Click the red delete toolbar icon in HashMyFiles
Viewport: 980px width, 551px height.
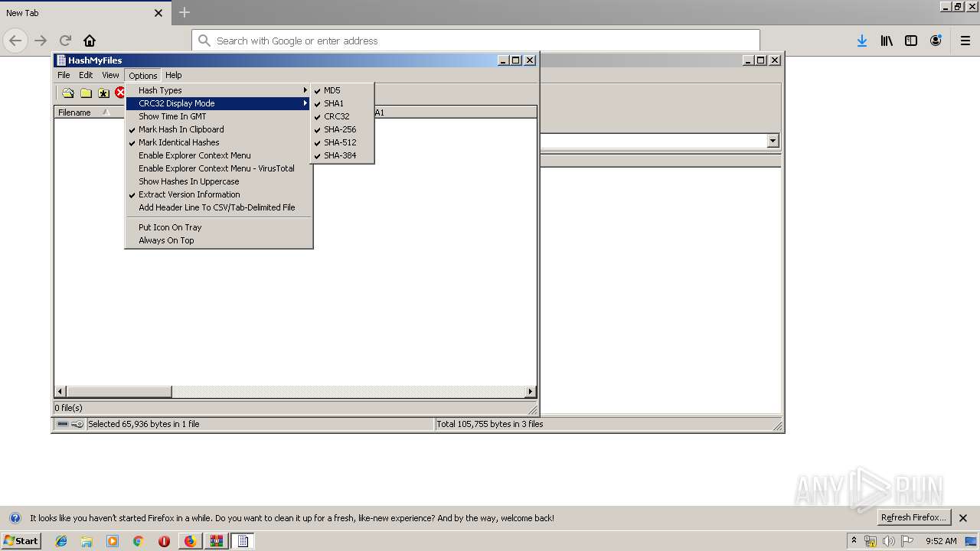coord(120,93)
